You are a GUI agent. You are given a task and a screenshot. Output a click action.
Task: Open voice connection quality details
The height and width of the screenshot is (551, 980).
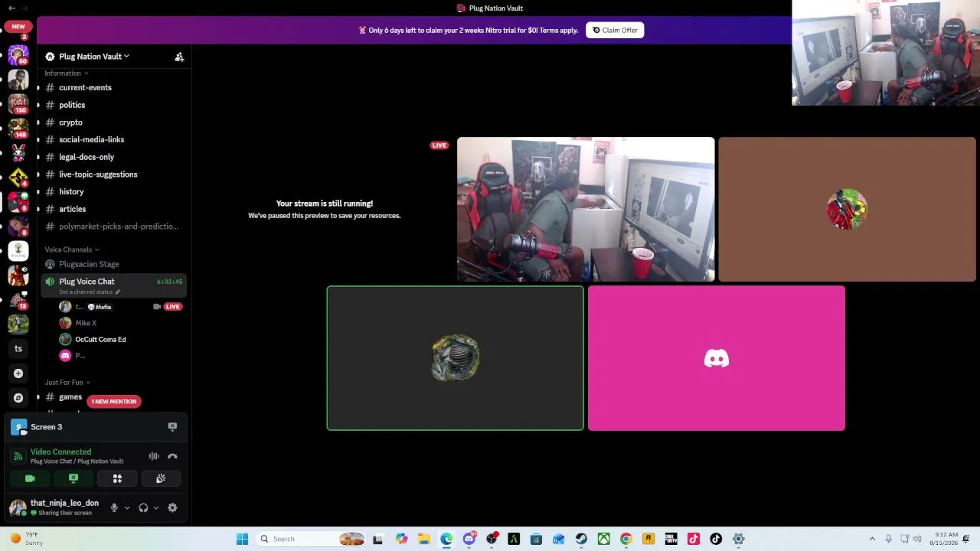(18, 456)
